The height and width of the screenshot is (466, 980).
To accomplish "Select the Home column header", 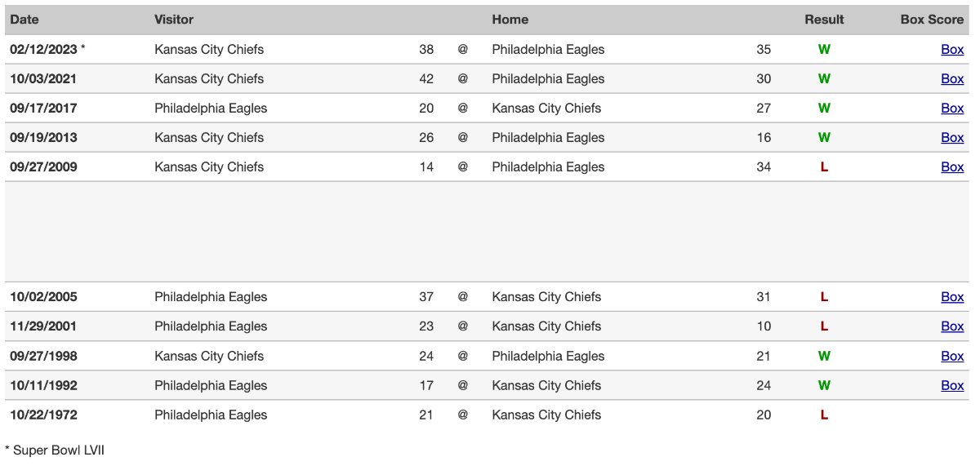I will point(510,20).
